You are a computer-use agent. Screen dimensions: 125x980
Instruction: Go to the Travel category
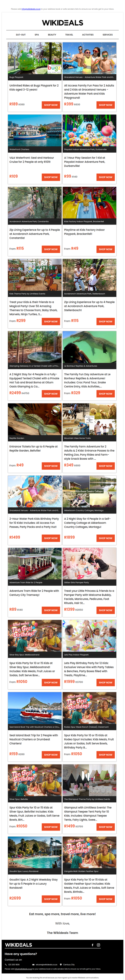[x=69, y=35]
